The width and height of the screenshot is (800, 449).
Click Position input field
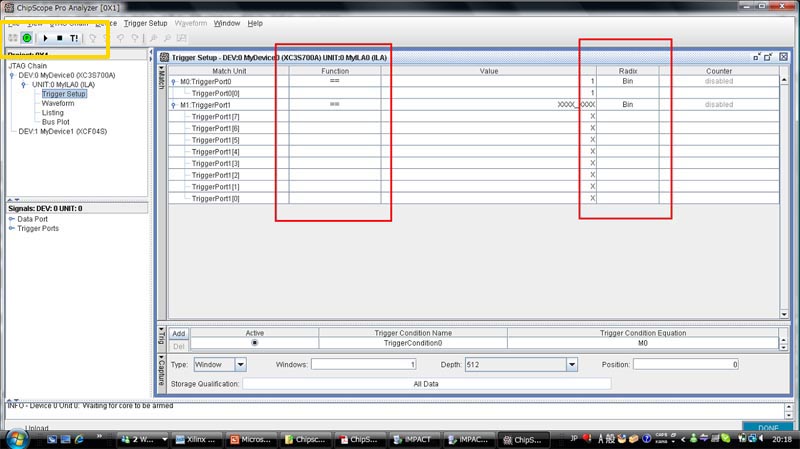pyautogui.click(x=686, y=364)
